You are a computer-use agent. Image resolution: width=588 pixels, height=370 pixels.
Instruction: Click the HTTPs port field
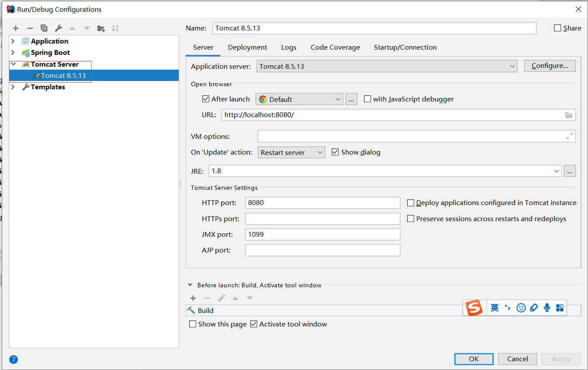(x=323, y=219)
